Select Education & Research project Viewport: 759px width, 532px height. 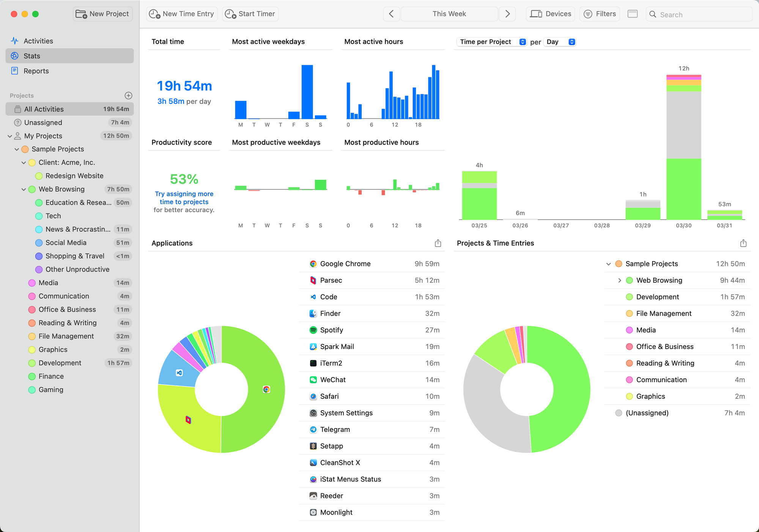tap(70, 203)
